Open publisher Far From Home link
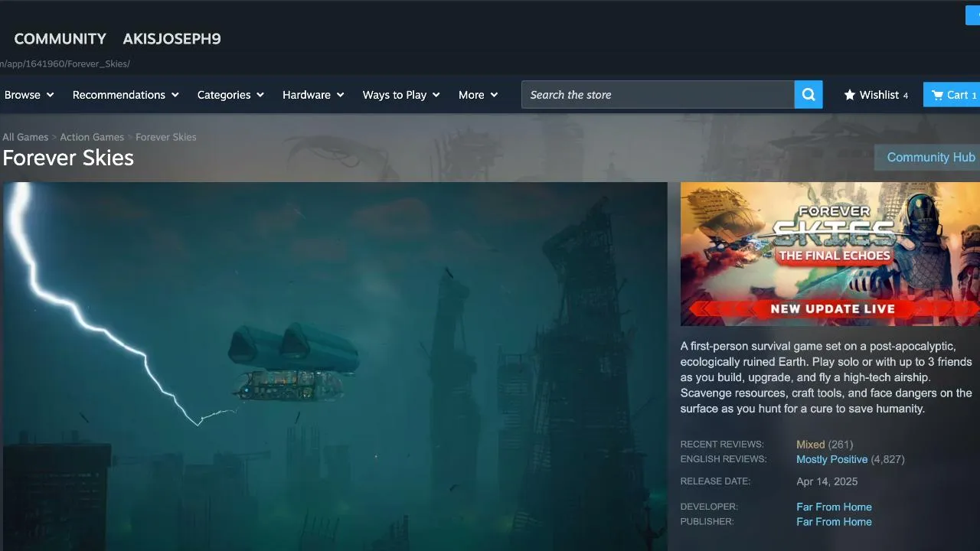 (x=834, y=522)
